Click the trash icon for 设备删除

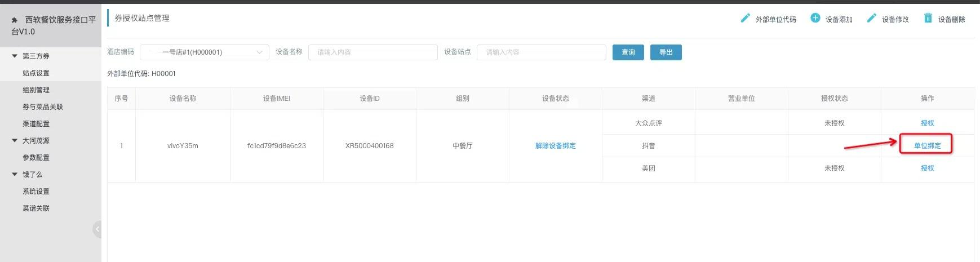[928, 18]
